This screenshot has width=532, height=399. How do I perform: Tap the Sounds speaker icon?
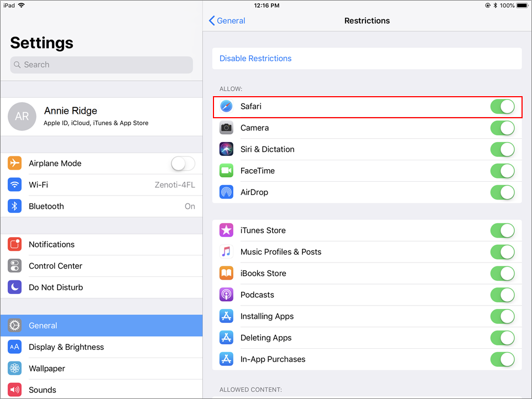pos(14,390)
